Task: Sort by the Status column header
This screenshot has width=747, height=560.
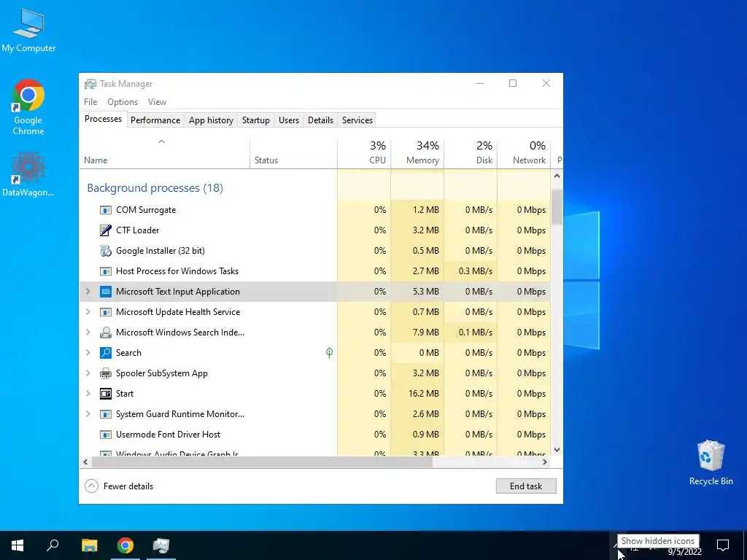Action: tap(293, 153)
